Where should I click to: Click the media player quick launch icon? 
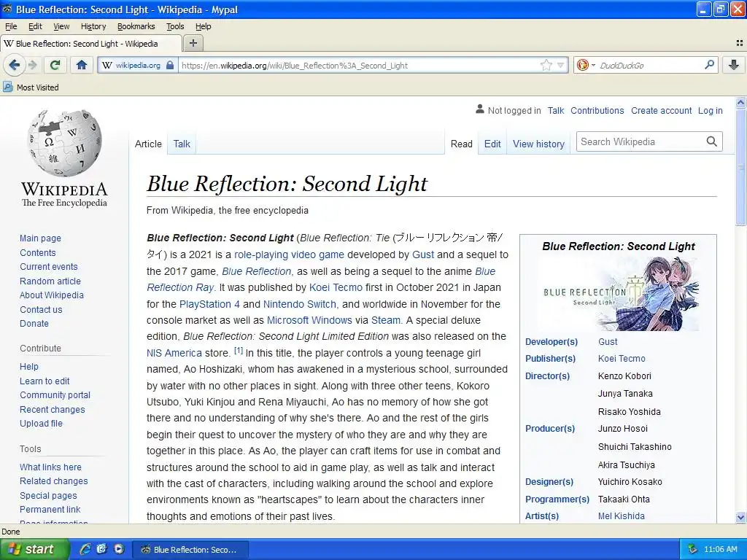click(119, 549)
